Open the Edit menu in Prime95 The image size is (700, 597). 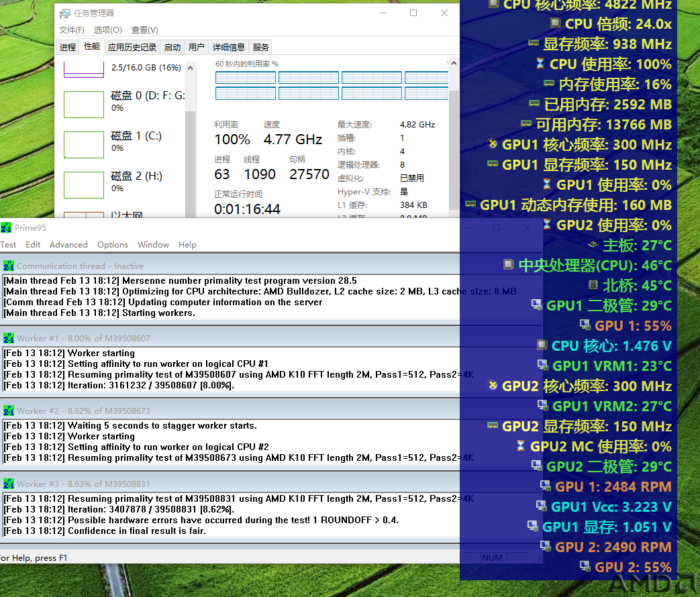[33, 245]
